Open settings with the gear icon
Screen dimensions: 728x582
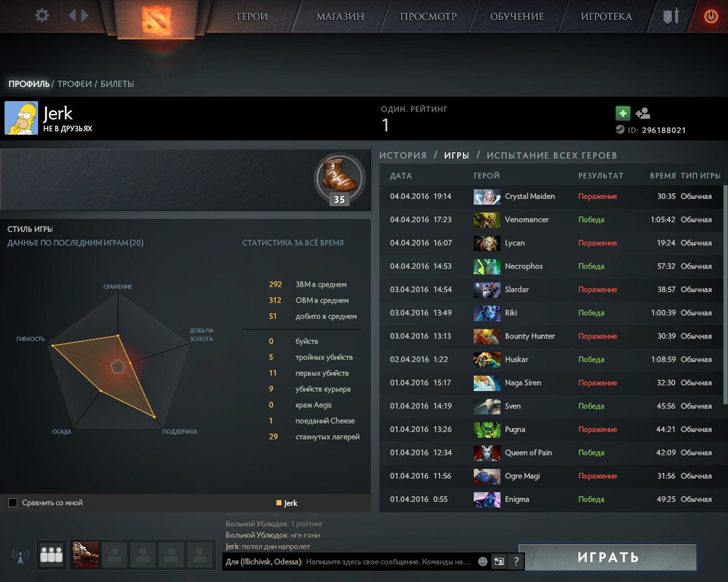pos(42,15)
